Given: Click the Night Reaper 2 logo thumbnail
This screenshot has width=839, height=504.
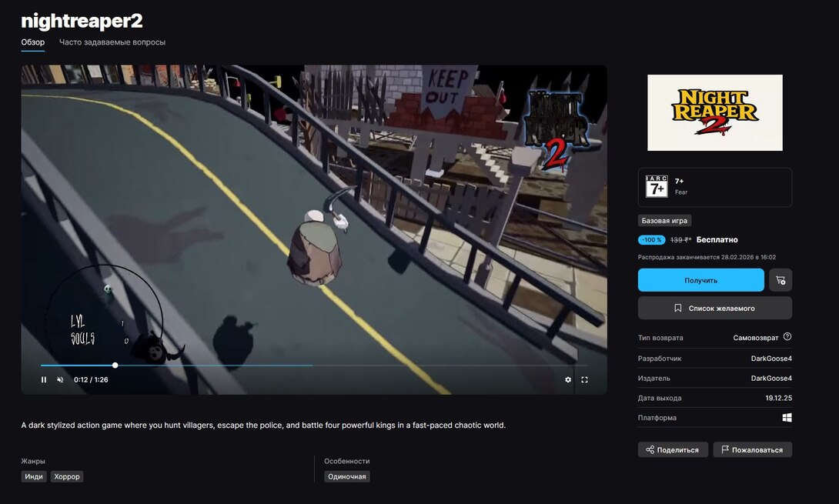Looking at the screenshot, I should click(x=714, y=112).
